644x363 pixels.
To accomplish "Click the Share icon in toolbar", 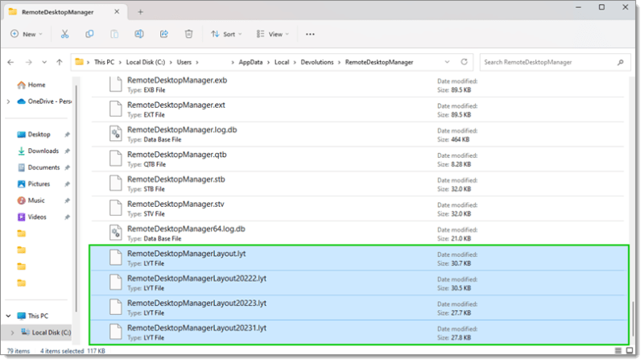I will point(164,34).
